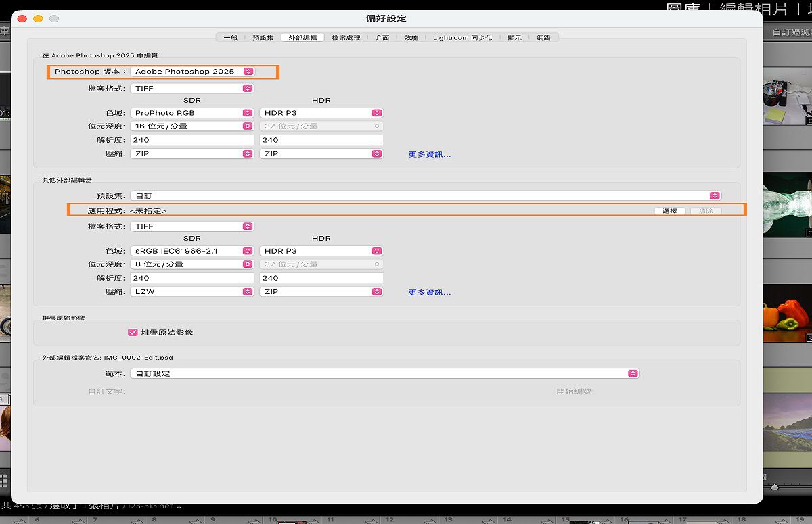Open the LZW 壓縮 dropdown
The width and height of the screenshot is (812, 524).
coord(191,291)
